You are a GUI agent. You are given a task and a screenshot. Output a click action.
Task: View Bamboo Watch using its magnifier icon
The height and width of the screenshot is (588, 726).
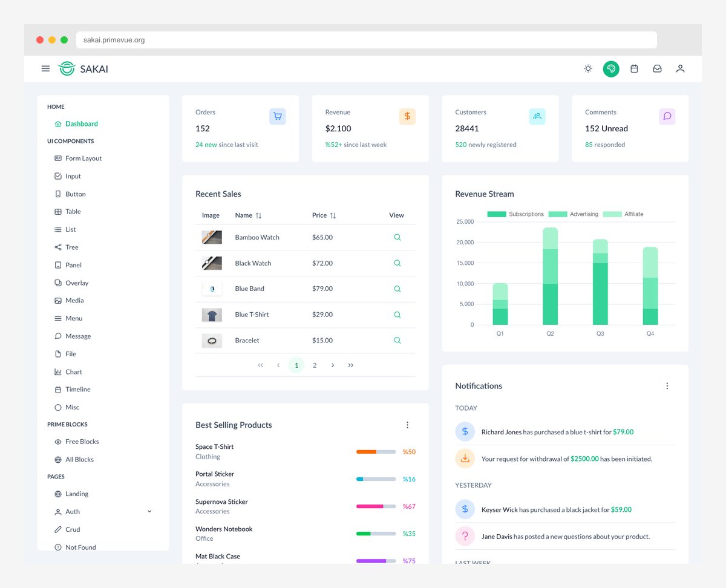[397, 237]
